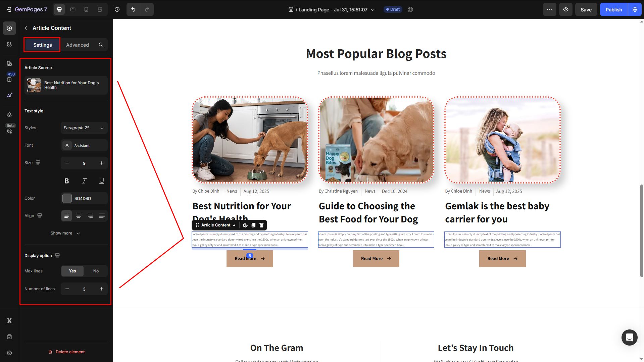Switch to mobile device preview
This screenshot has height=362, width=644.
[x=86, y=9]
